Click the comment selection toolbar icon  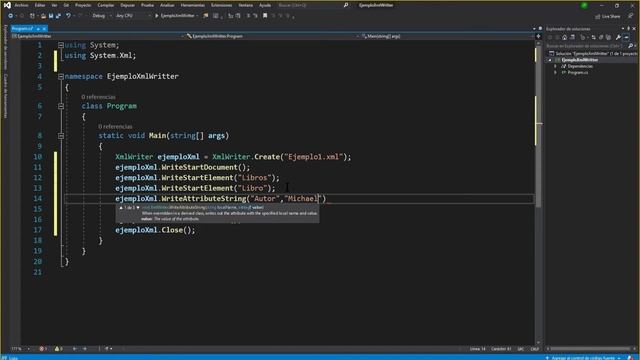pos(248,16)
